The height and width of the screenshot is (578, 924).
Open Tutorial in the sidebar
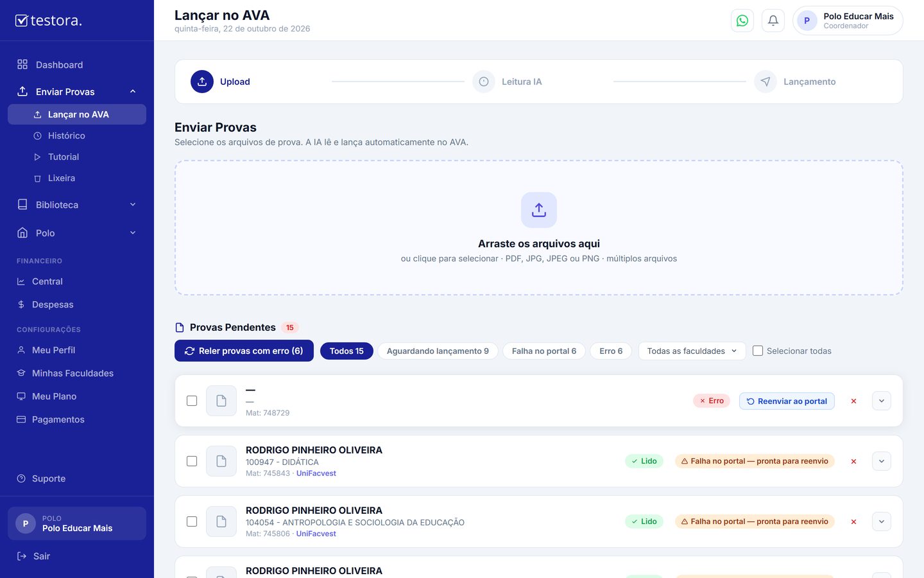pyautogui.click(x=77, y=157)
